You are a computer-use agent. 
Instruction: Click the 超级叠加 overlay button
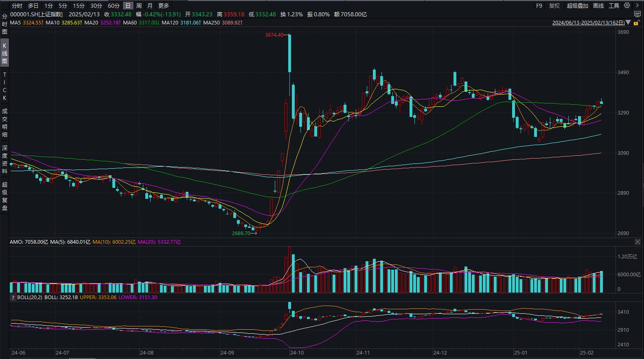pyautogui.click(x=578, y=6)
